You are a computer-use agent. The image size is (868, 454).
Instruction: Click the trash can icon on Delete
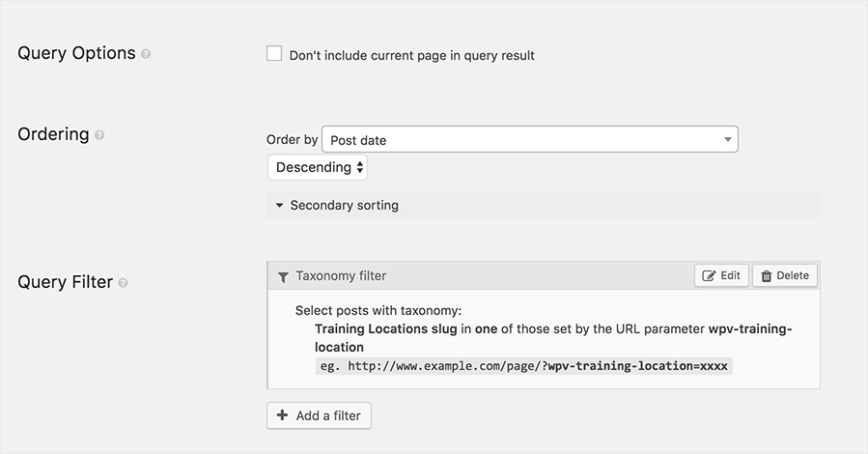coord(767,275)
